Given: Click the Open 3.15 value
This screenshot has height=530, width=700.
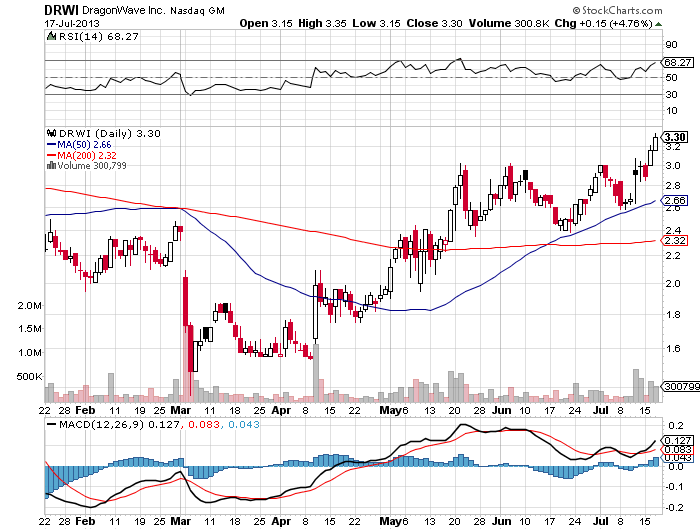Looking at the screenshot, I should [x=266, y=23].
